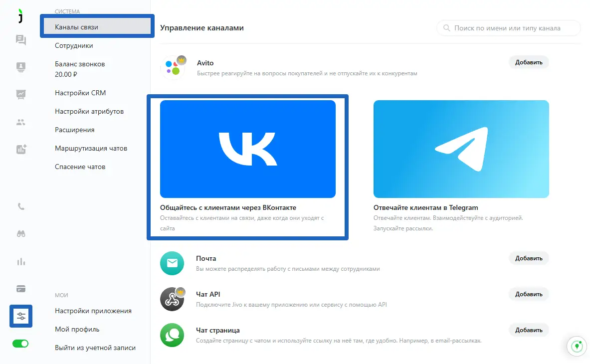
Task: Click the monitoring presentation board icon
Action: (20, 94)
